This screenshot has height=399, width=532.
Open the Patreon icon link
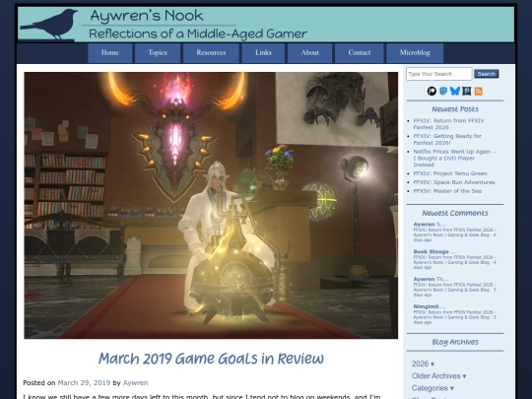[x=432, y=91]
